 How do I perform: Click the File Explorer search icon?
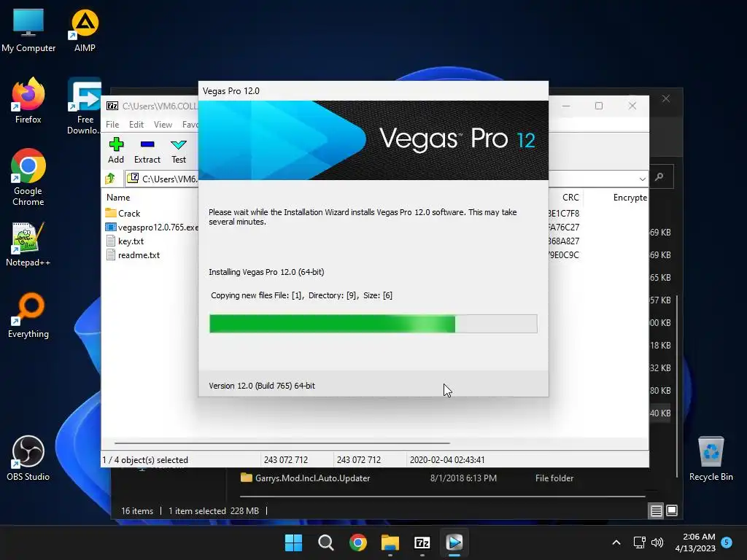point(659,177)
